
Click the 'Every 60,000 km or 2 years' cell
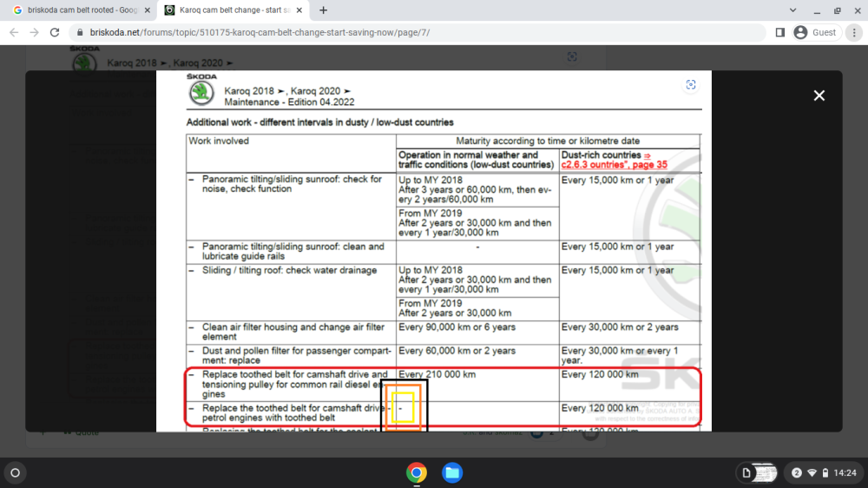click(457, 351)
